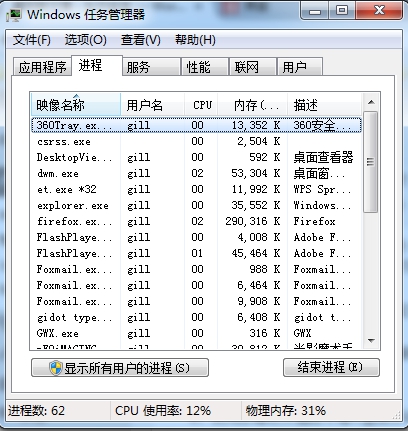This screenshot has height=431, width=408.
Task: Switch to the 服务 tab
Action: 152,67
